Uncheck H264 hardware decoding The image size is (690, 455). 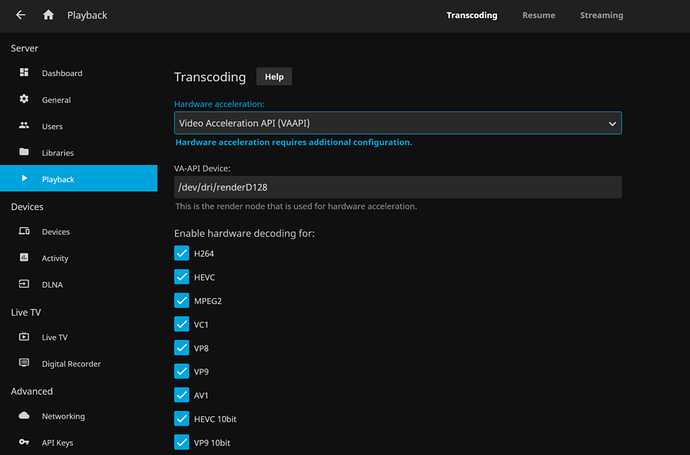coord(181,254)
